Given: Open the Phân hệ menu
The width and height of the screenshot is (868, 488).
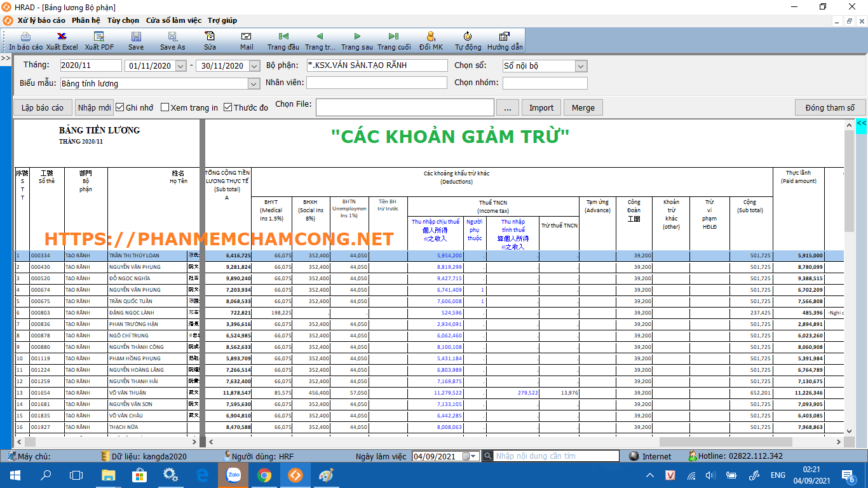Looking at the screenshot, I should pos(86,20).
